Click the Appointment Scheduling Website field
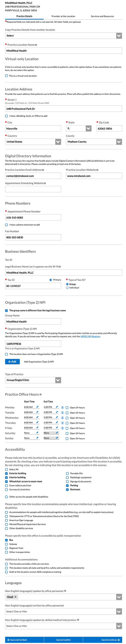Screen dimensions: 126x644 (33, 189)
